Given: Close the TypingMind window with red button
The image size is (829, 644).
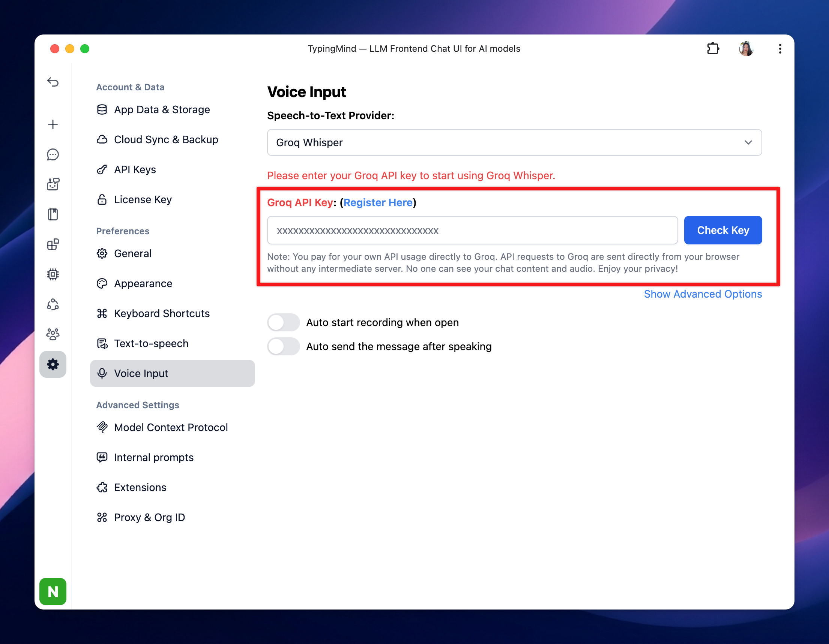Looking at the screenshot, I should pos(55,49).
